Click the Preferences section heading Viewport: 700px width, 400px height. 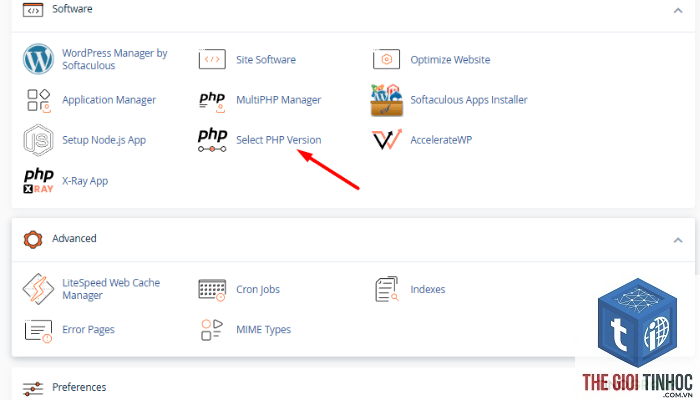tap(79, 387)
